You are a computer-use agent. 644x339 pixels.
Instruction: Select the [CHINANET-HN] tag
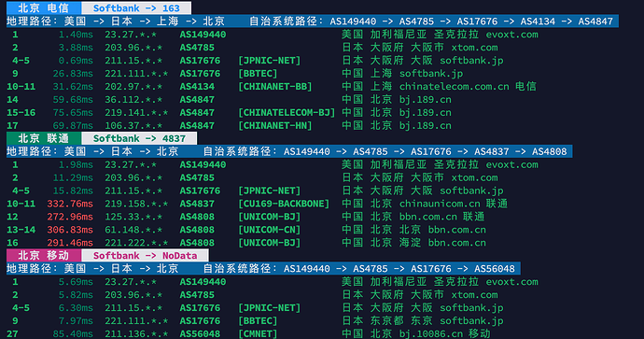pyautogui.click(x=275, y=125)
